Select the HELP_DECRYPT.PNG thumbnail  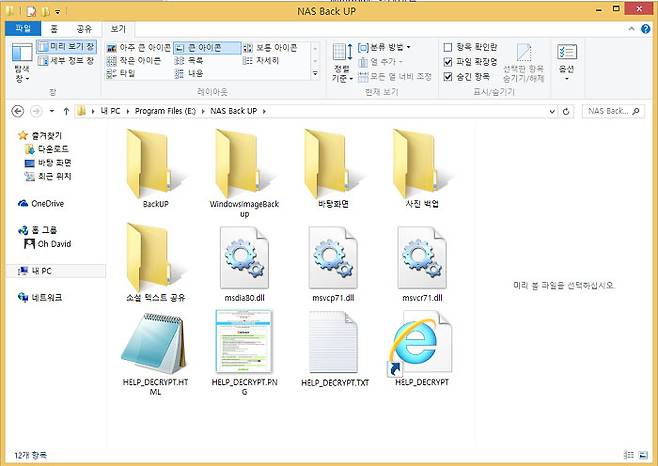pos(243,343)
